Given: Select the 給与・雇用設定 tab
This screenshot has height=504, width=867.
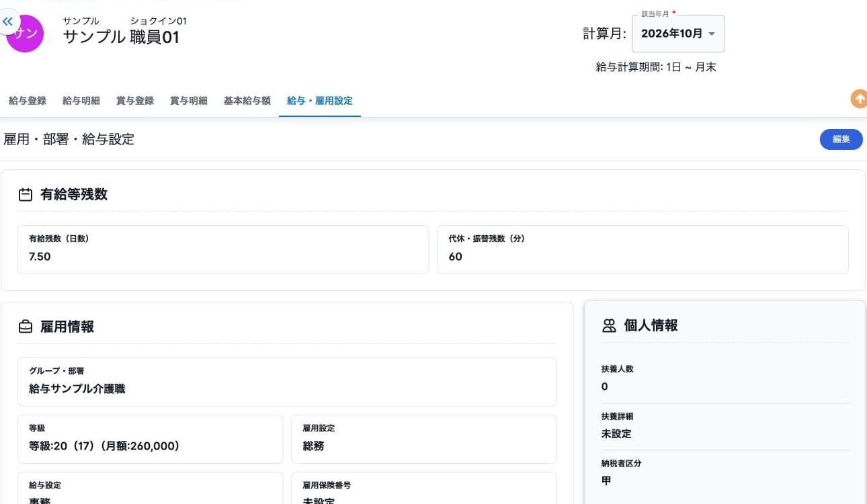Looking at the screenshot, I should 320,101.
